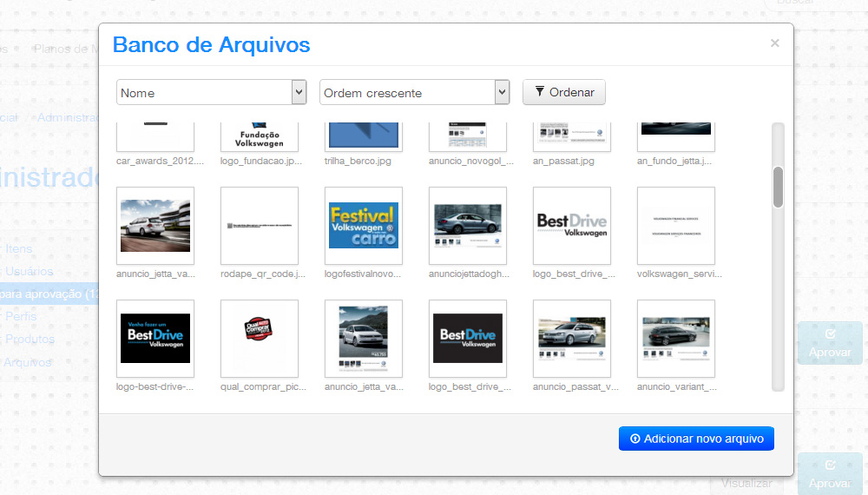Click the car_awards_2012 filename

[160, 162]
